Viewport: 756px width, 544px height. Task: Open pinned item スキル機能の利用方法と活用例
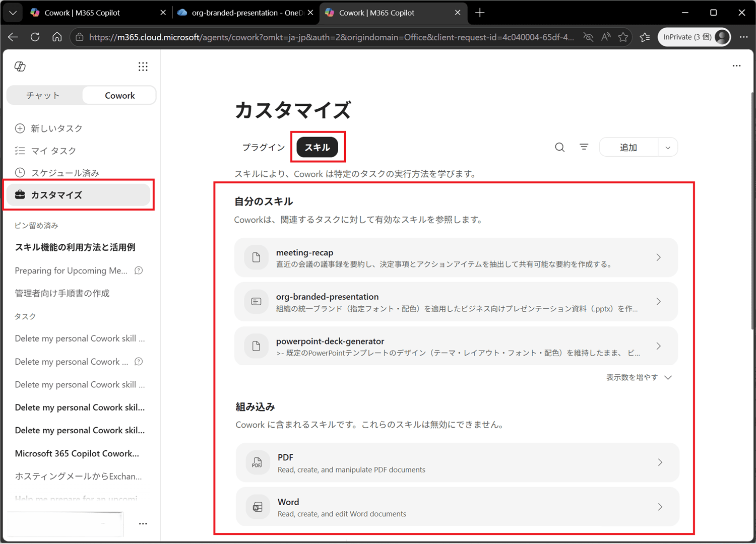75,247
